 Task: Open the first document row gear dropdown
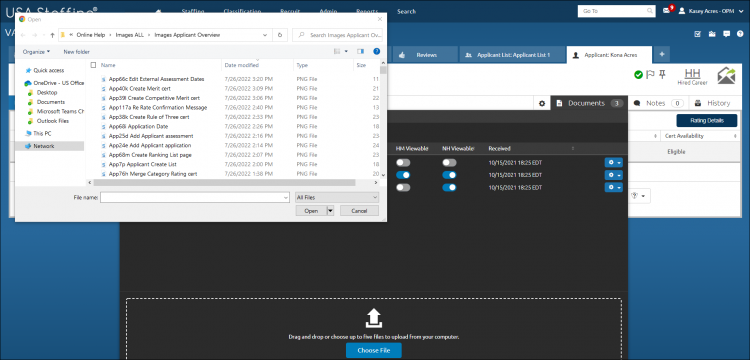614,163
